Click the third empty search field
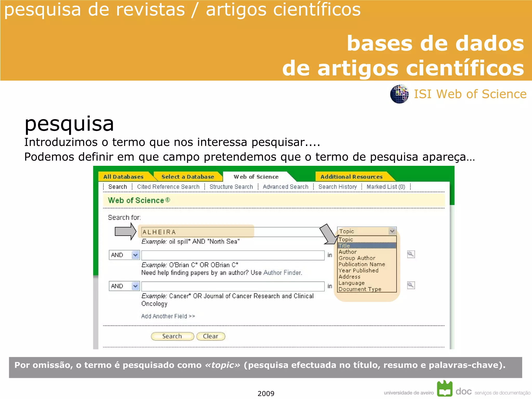 pos(233,286)
